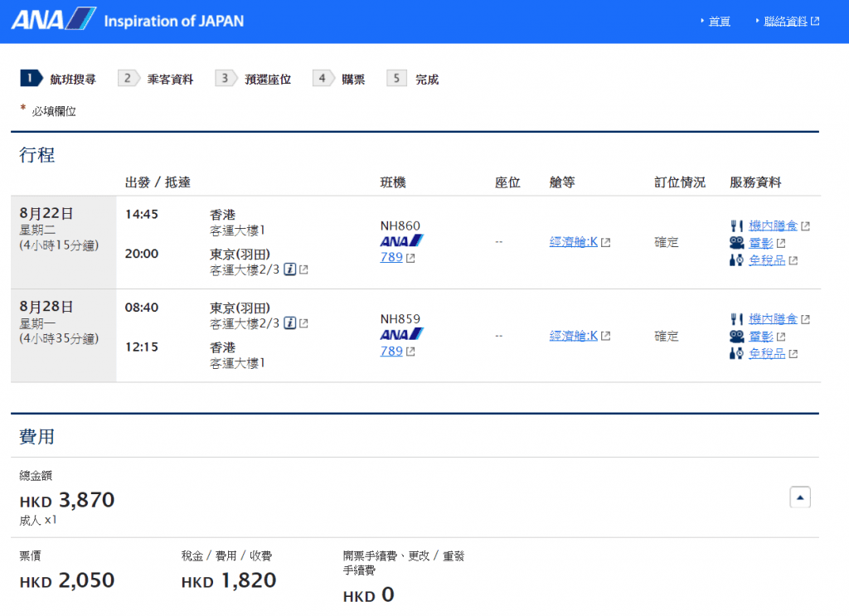Open 聯絡資料 in the header
Screen dimensions: 849x616
[x=785, y=22]
